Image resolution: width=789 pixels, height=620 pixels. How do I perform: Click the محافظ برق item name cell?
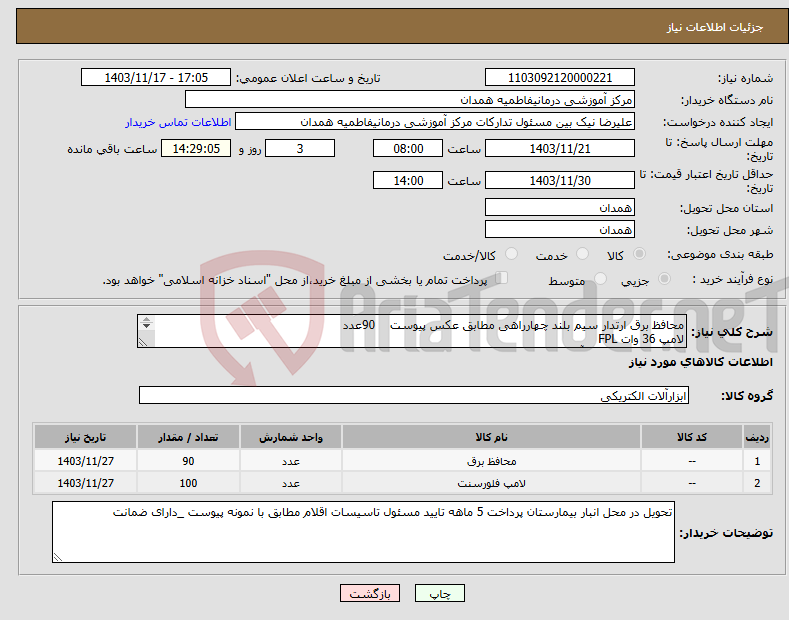coord(491,461)
